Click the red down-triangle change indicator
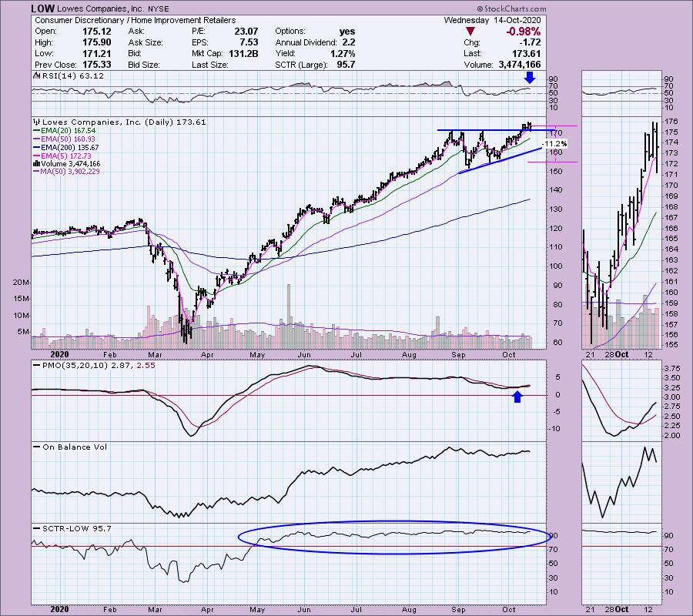 [470, 32]
